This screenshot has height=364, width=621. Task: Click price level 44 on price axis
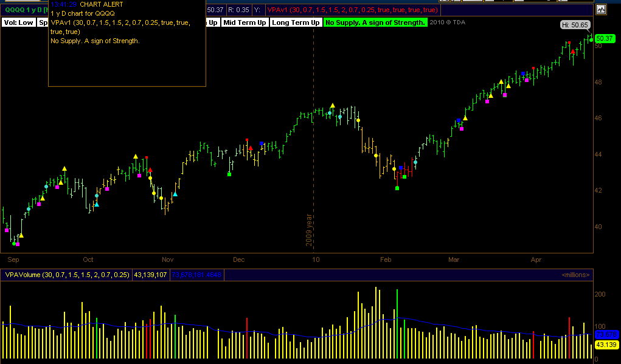(598, 154)
